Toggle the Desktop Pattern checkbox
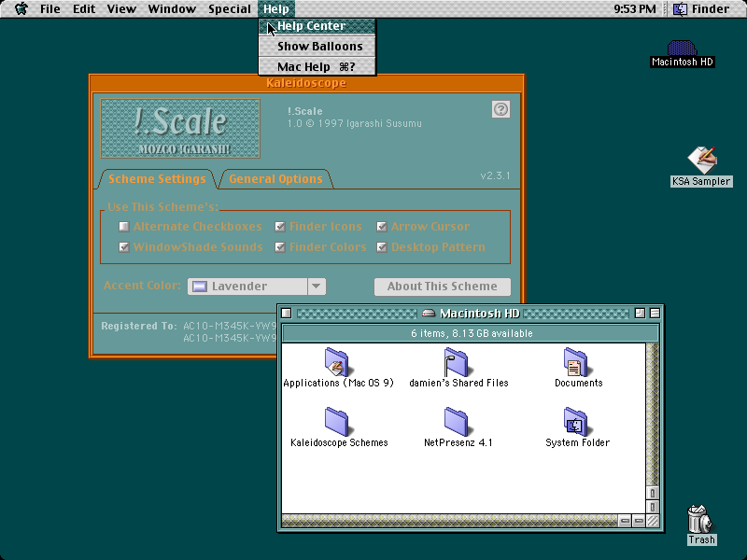Viewport: 747px width, 560px height. [x=382, y=247]
